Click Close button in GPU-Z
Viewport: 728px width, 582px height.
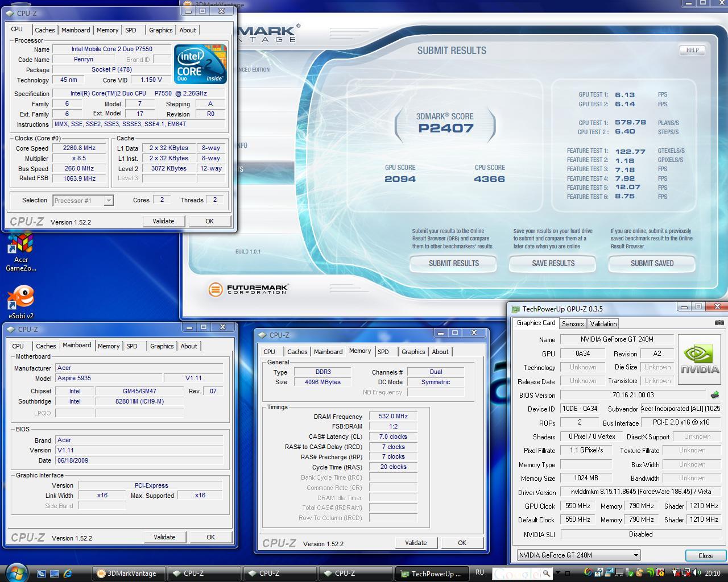[x=705, y=556]
